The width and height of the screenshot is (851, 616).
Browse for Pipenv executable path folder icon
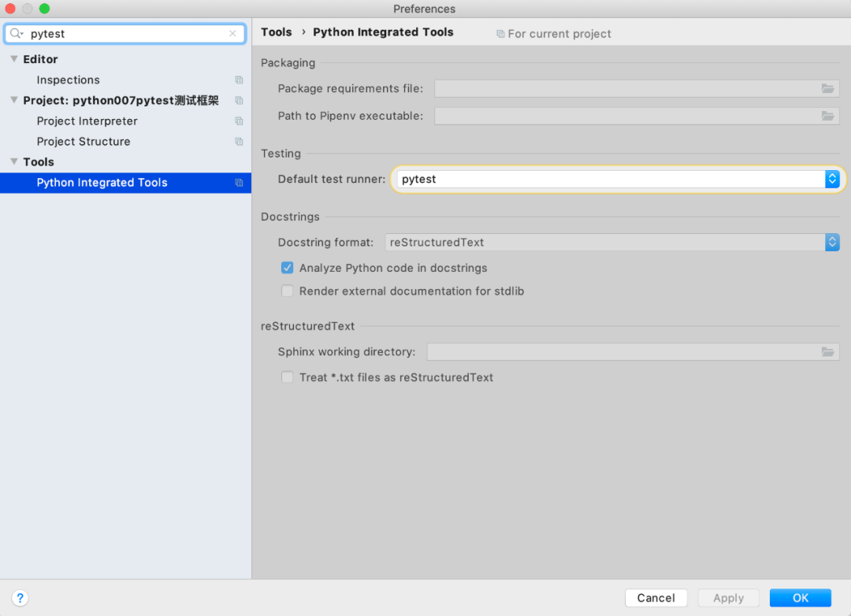coord(827,116)
